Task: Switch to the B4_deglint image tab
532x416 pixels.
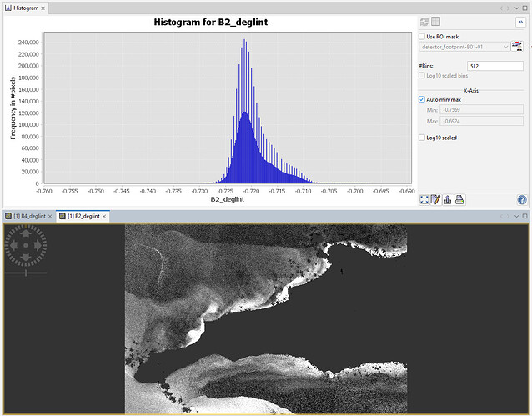Action: [28, 216]
